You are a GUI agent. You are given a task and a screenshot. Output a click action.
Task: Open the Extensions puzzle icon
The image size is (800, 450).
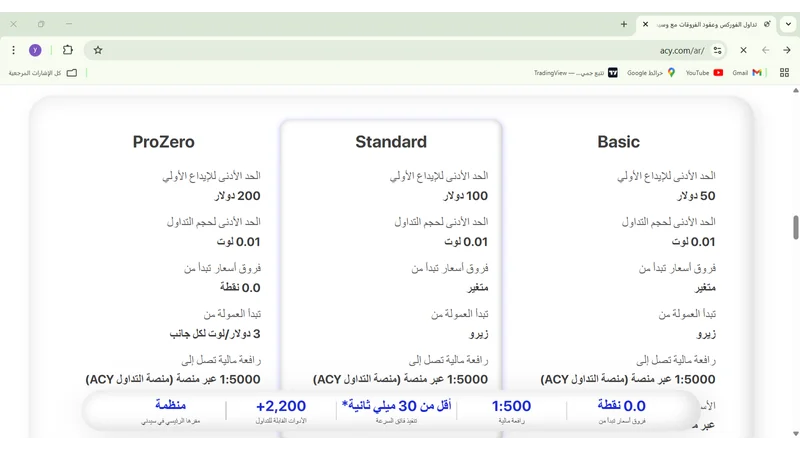(x=68, y=50)
